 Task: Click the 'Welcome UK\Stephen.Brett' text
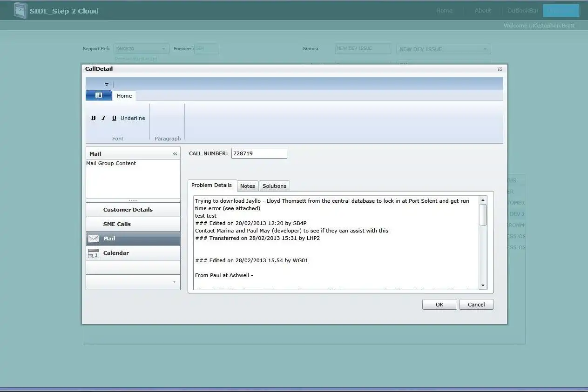(x=539, y=26)
